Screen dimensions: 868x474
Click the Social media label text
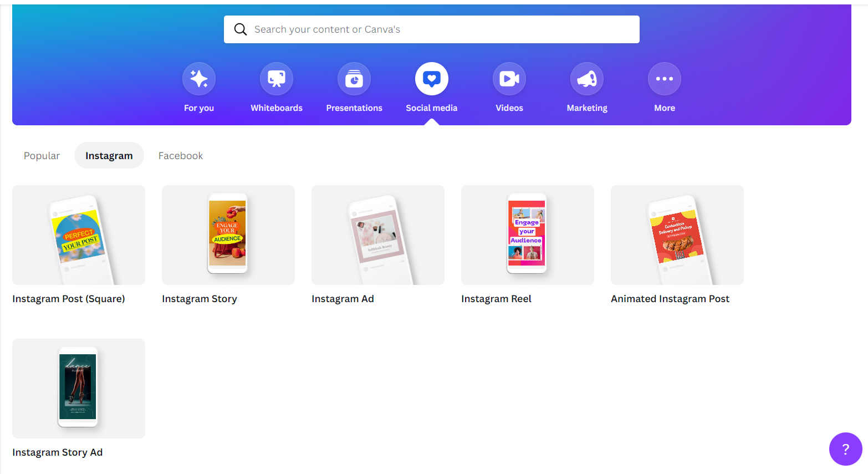click(432, 108)
